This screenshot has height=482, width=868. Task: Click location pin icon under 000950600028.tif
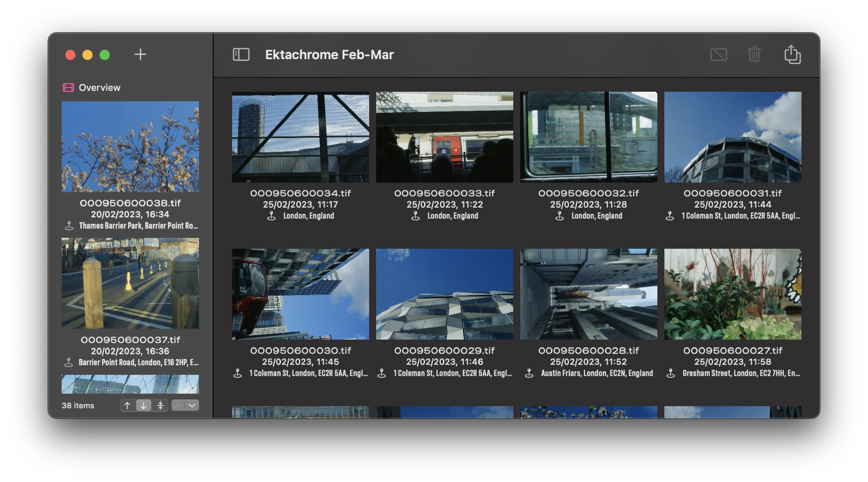(529, 373)
